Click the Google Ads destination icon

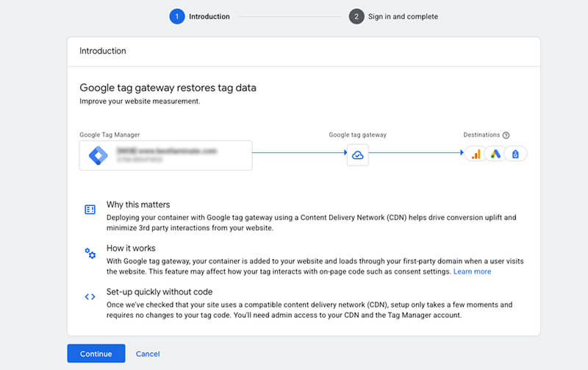495,154
